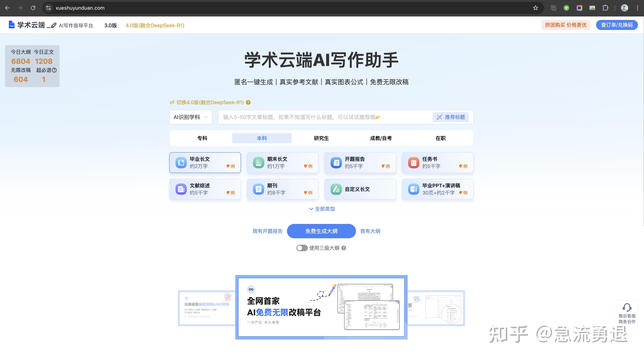Click the browser back arrow
644x360 pixels.
click(x=7, y=8)
